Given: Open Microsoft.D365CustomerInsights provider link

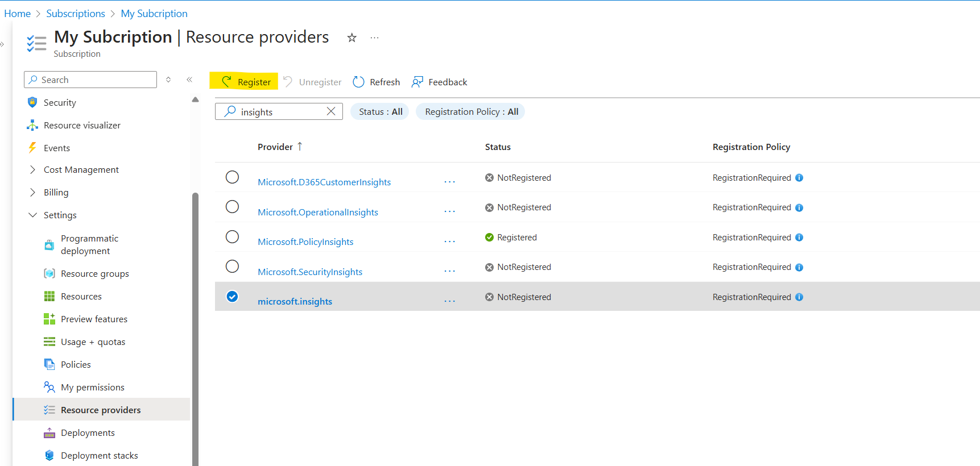Looking at the screenshot, I should (324, 182).
